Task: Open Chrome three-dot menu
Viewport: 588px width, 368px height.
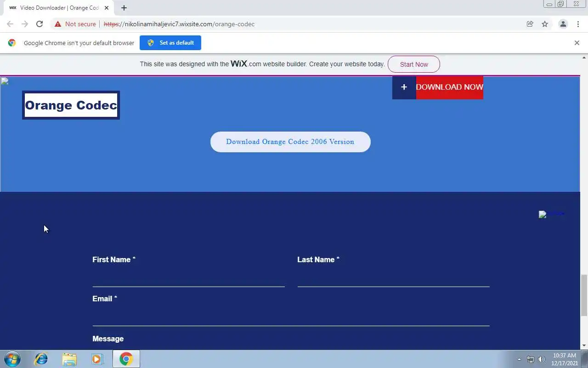Action: 578,24
